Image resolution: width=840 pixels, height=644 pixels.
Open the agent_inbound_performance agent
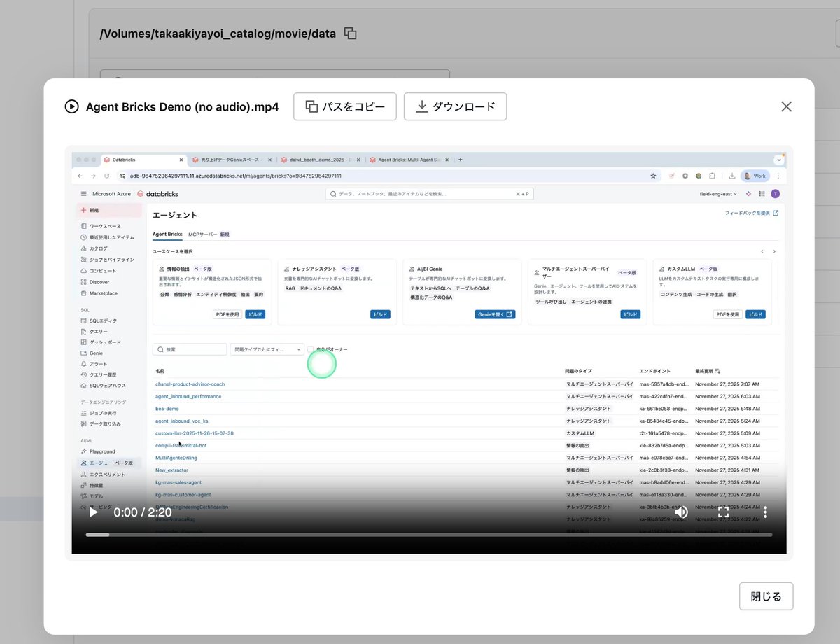click(188, 396)
